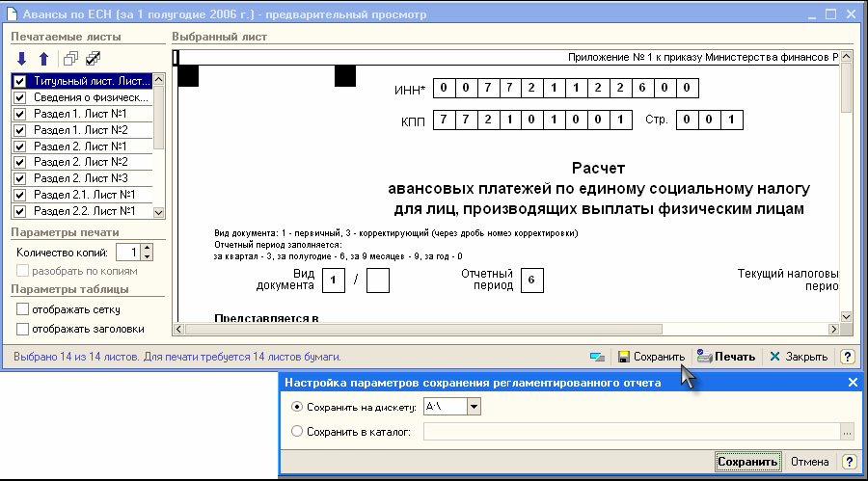Image resolution: width=868 pixels, height=481 pixels.
Task: Select the Сохранить в каталог radio option
Action: point(297,431)
